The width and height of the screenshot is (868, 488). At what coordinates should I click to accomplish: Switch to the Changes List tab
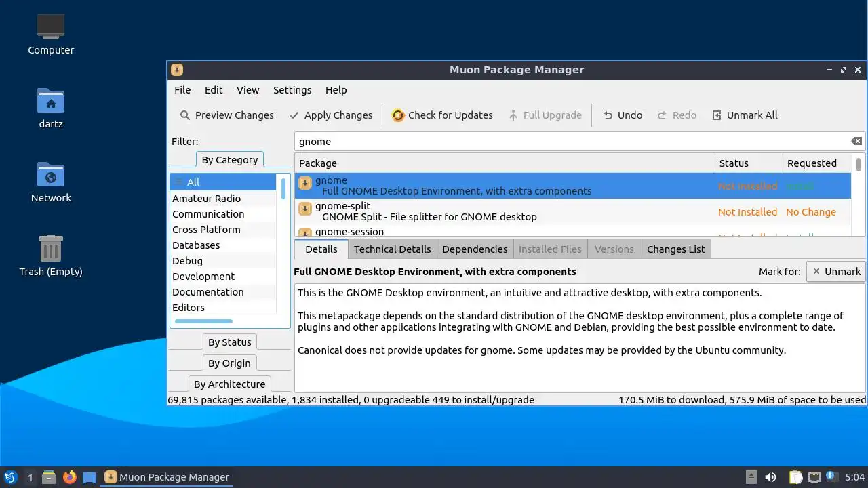[676, 249]
